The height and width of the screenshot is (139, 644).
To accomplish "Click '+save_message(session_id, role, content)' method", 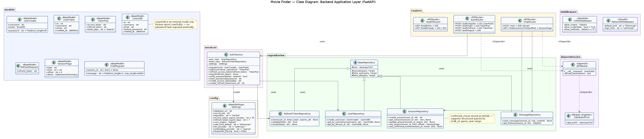I will pyautogui.click(x=527, y=121).
